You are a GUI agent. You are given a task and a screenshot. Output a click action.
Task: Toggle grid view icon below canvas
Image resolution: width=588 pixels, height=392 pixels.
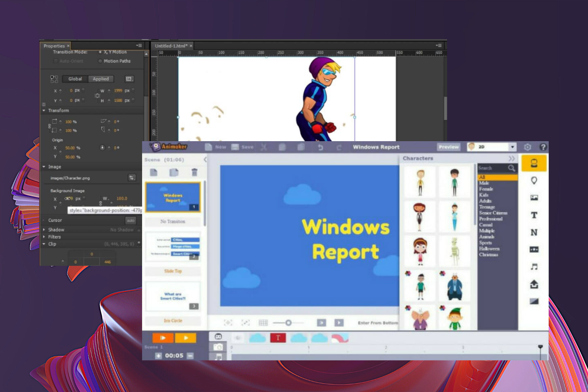[263, 322]
